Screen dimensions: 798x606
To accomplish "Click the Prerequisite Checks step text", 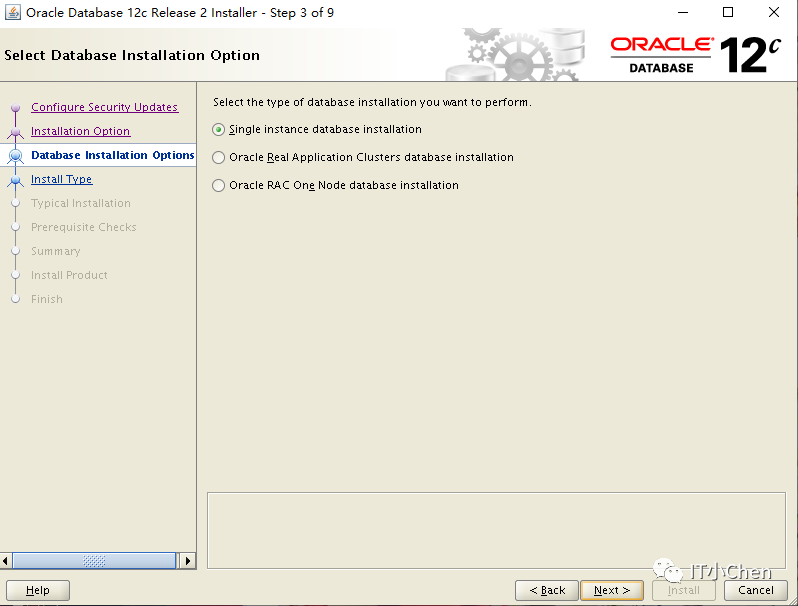I will pos(83,227).
